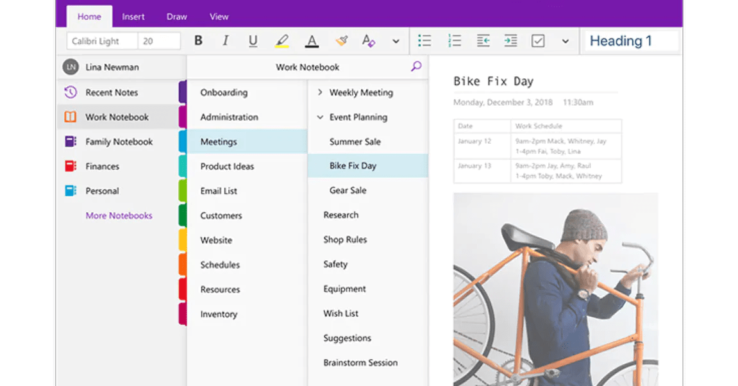Click the orange Work Notebook icon
738x386 pixels.
tap(70, 117)
